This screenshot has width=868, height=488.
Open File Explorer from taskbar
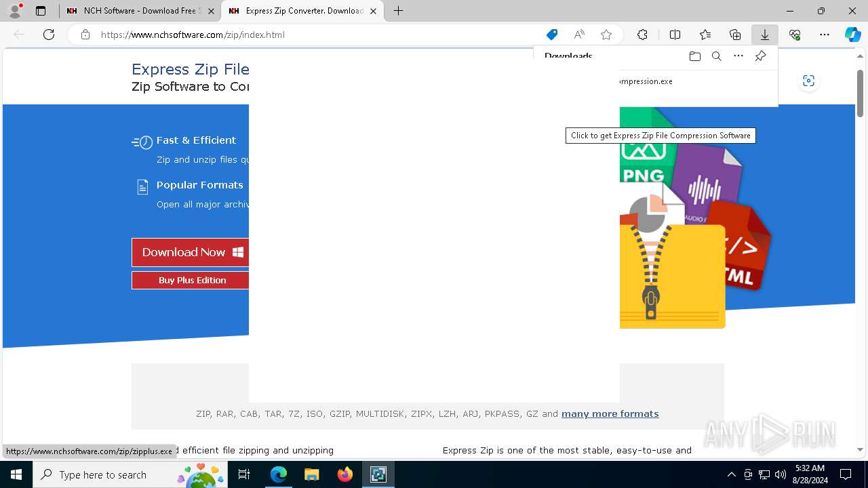tap(311, 474)
